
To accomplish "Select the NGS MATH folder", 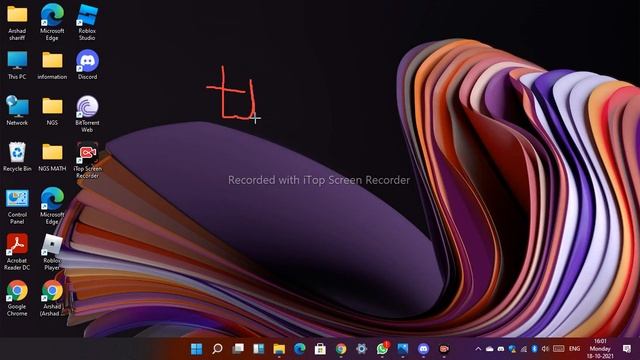I will coord(52,158).
